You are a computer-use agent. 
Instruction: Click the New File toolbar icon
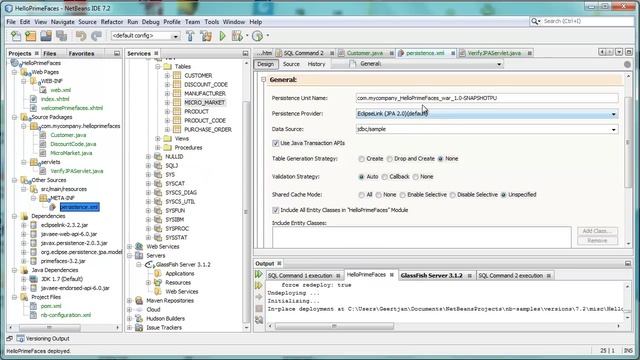tap(16, 36)
